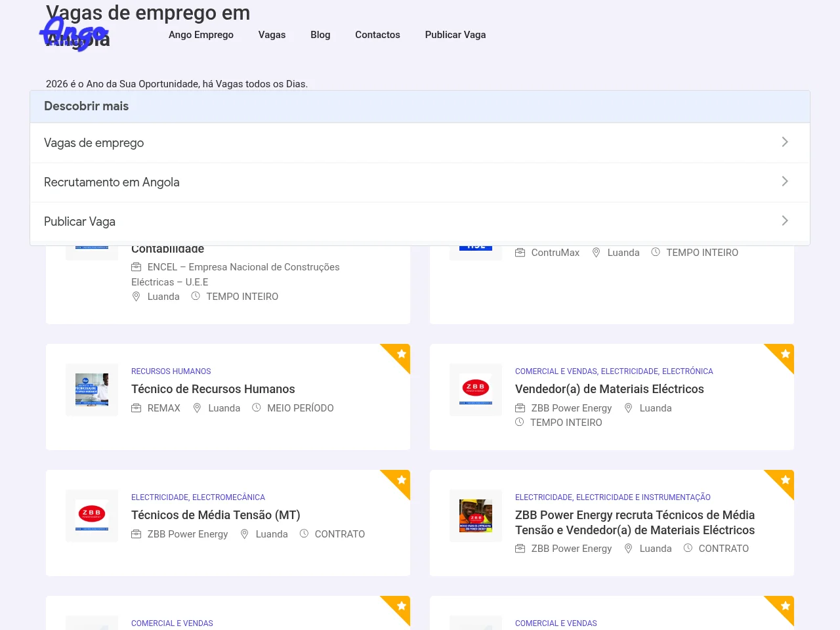Click the location pin on the ContruMax card

[596, 253]
